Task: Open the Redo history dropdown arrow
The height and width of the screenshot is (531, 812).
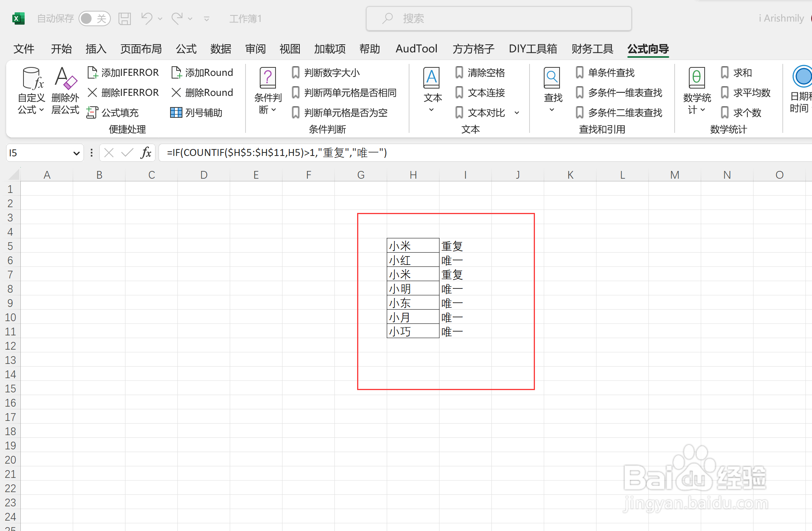Action: (190, 18)
